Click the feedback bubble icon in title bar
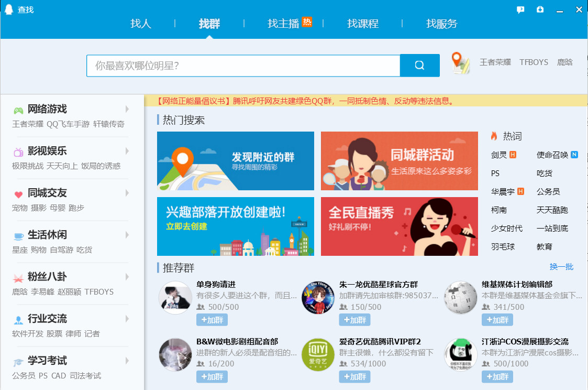 (520, 9)
